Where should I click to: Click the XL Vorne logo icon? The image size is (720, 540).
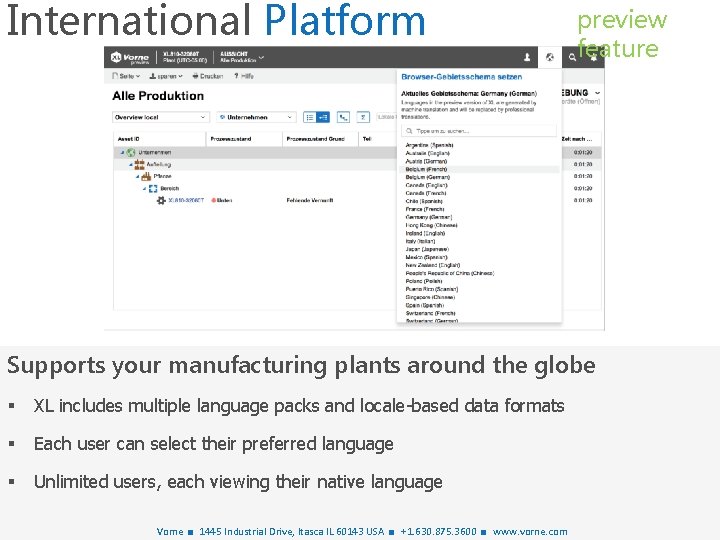[116, 57]
